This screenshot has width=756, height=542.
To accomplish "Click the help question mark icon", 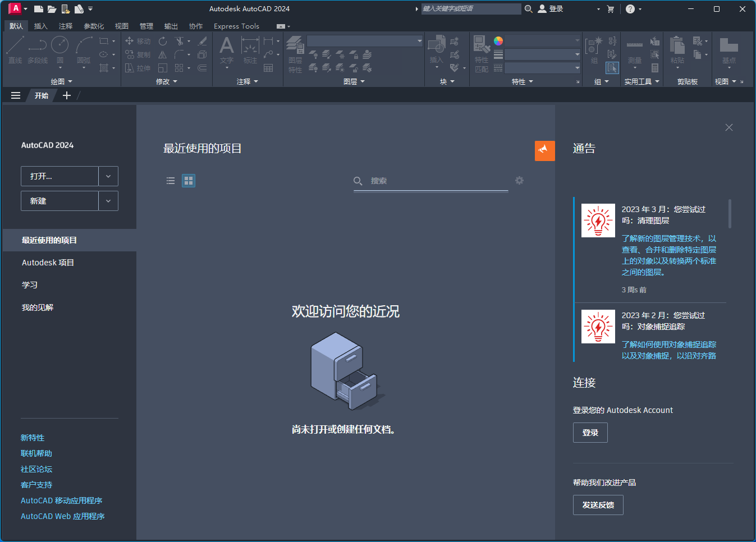I will (x=630, y=9).
